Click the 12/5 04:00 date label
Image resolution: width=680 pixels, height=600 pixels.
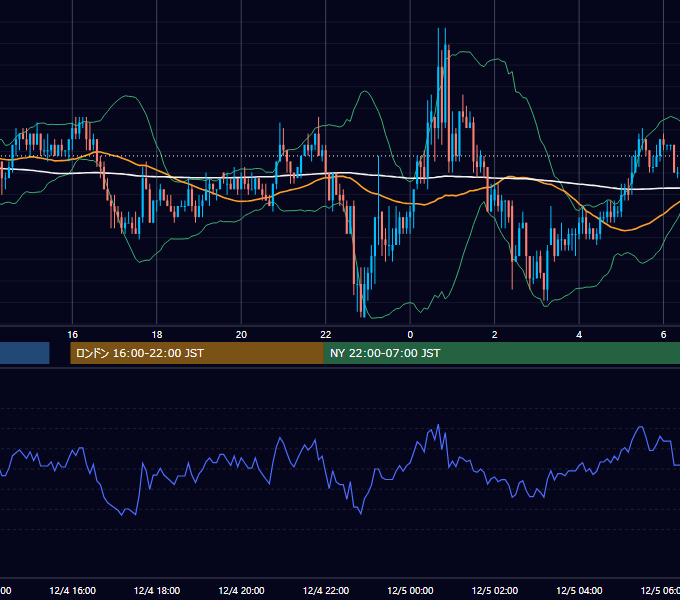(579, 590)
